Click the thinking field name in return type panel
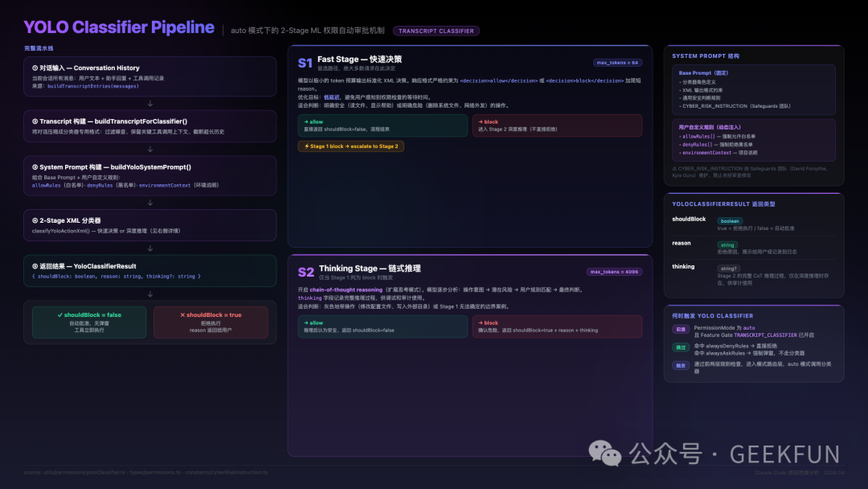The image size is (868, 489). pos(683,266)
